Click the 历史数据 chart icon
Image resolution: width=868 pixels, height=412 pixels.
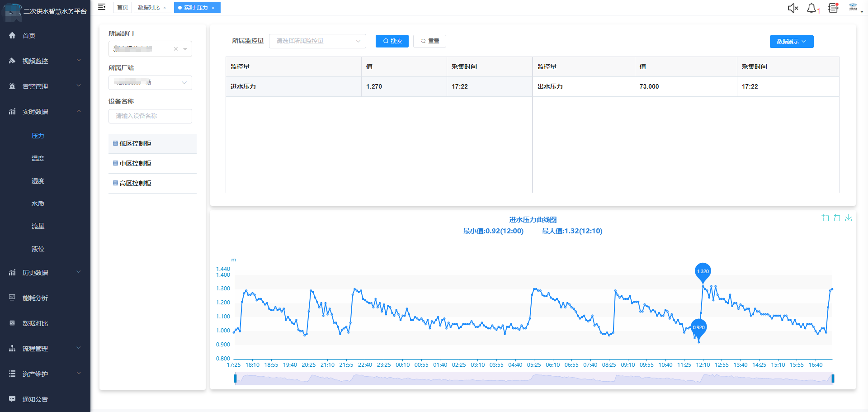(12, 272)
